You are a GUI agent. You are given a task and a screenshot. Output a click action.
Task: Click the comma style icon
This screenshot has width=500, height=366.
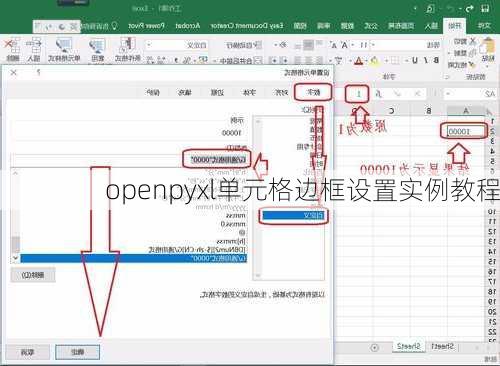click(176, 60)
